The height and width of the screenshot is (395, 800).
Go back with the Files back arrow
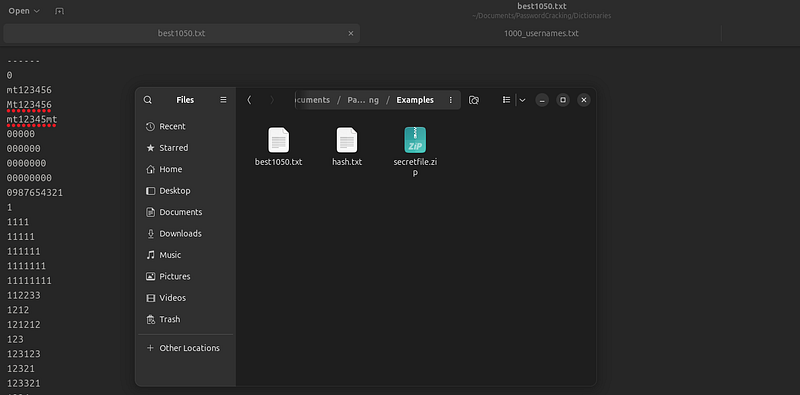point(249,100)
